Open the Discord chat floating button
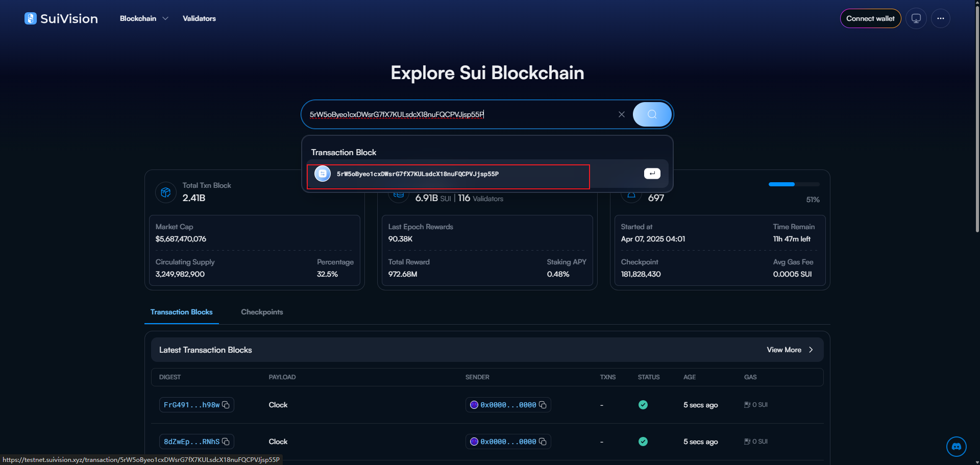Image resolution: width=980 pixels, height=465 pixels. 957,447
